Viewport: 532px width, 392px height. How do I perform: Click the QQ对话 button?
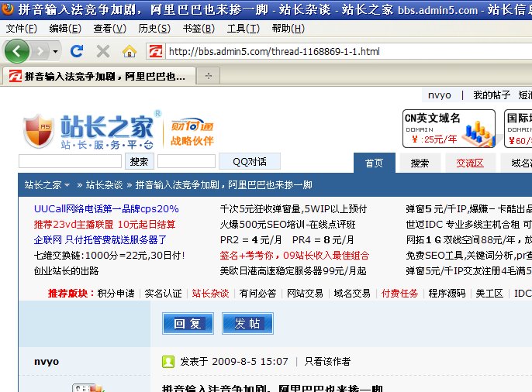(250, 161)
